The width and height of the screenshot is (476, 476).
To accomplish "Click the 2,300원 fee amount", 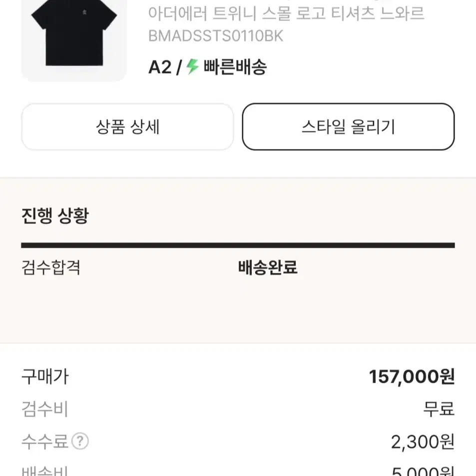I will (x=423, y=442).
